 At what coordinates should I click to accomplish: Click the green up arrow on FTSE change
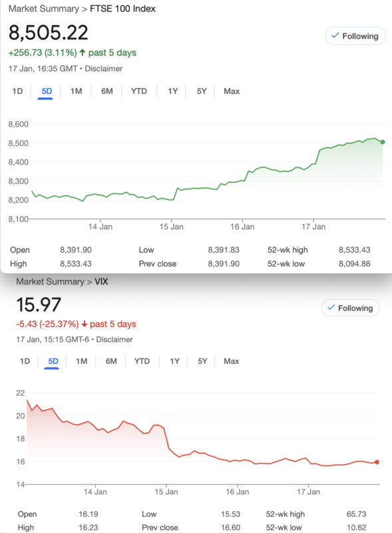tap(83, 53)
